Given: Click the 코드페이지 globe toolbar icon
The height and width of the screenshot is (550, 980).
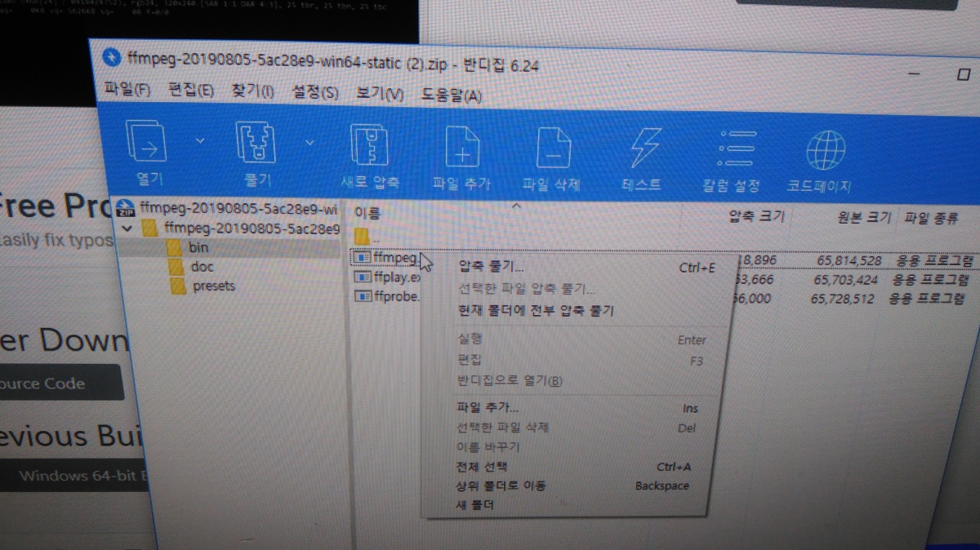Looking at the screenshot, I should click(826, 152).
